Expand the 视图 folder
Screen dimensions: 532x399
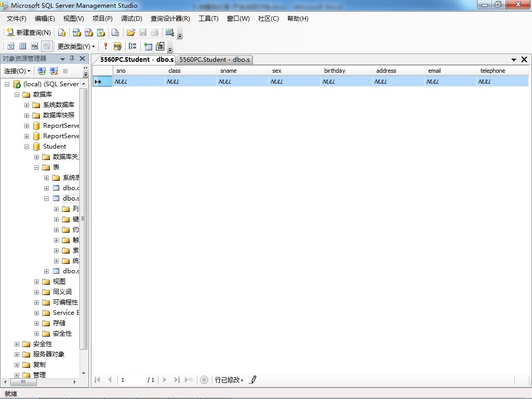point(36,282)
